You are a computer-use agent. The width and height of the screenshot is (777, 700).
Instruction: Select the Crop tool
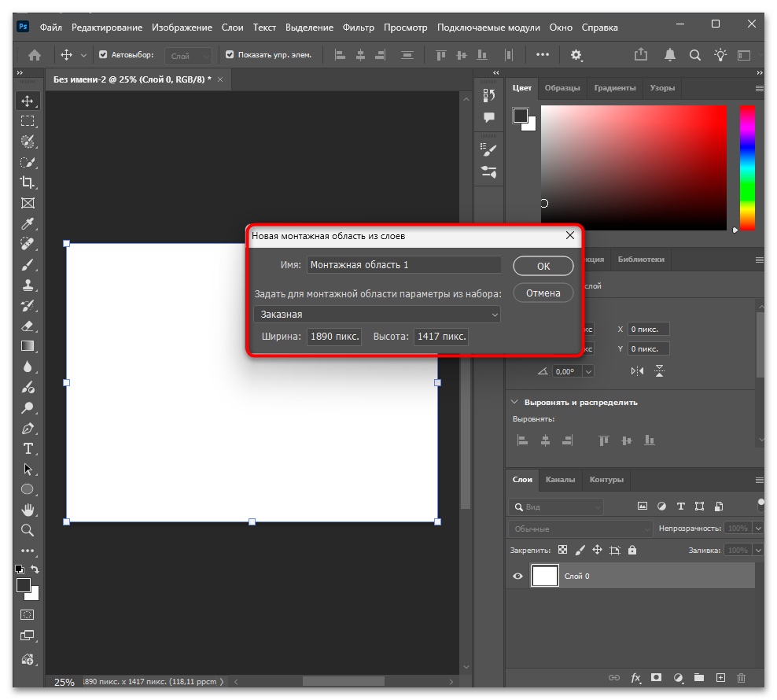coord(28,182)
